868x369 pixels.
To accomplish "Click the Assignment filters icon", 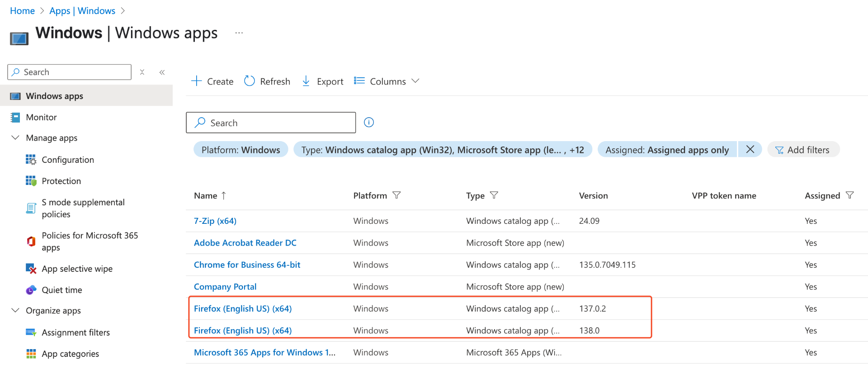I will [31, 332].
